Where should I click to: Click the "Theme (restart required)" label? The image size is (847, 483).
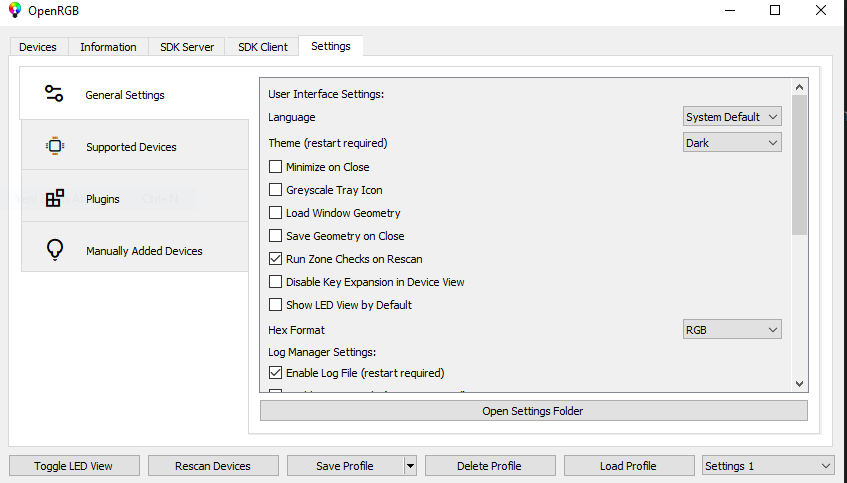pos(328,143)
